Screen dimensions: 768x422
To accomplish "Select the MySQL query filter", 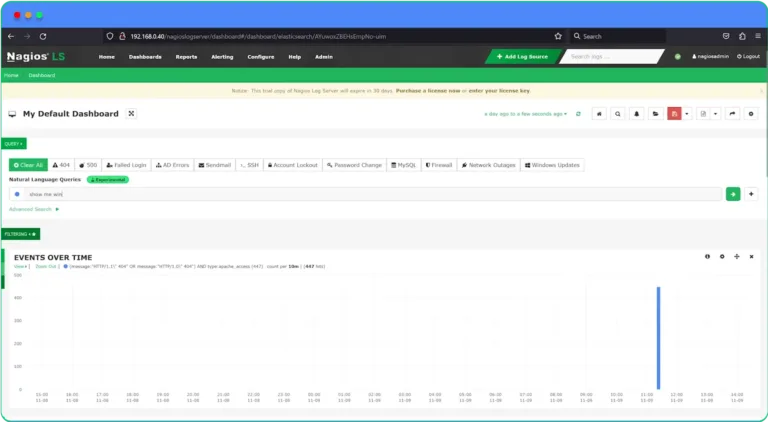I will 404,165.
